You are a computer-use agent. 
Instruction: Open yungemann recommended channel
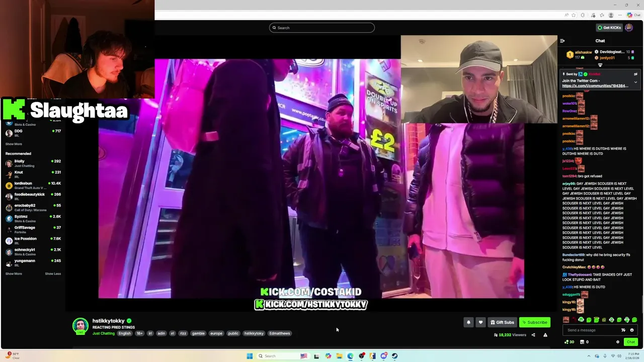tap(33, 262)
